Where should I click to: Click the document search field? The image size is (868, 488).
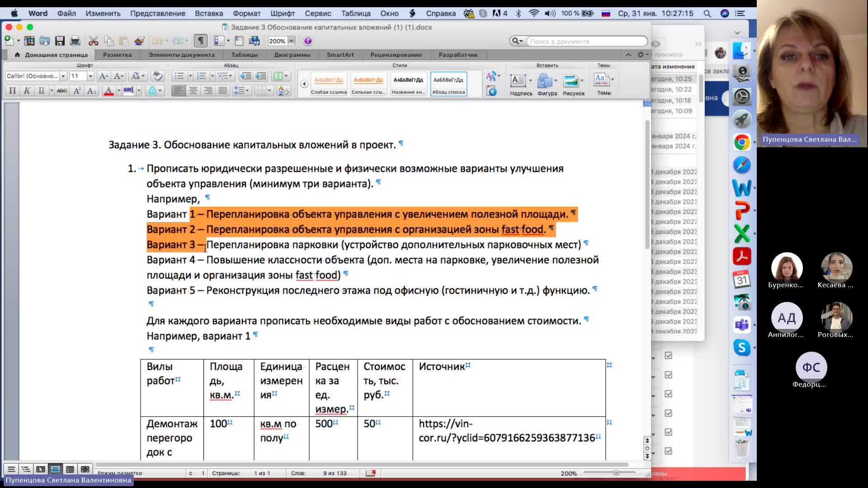[587, 41]
